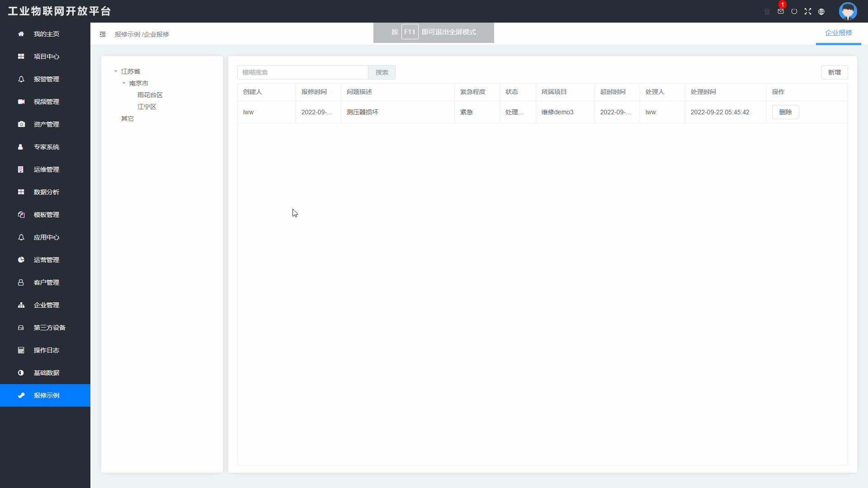Switch language with the globe icon
The width and height of the screenshot is (868, 488).
821,11
